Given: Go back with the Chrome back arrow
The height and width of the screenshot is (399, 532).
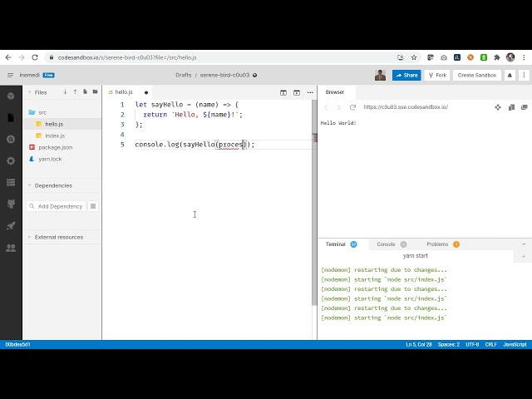Looking at the screenshot, I should coord(8,57).
